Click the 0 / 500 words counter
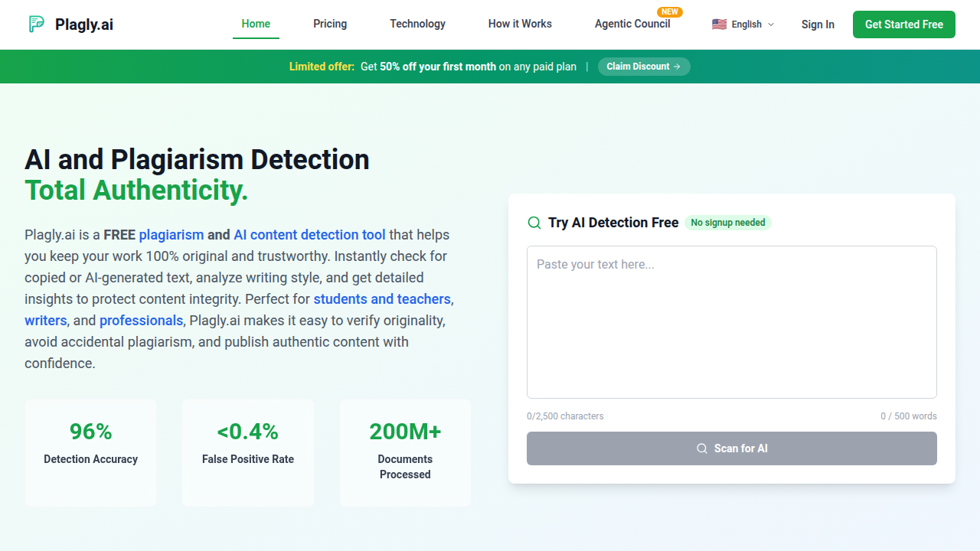Viewport: 980px width, 551px height. point(909,416)
